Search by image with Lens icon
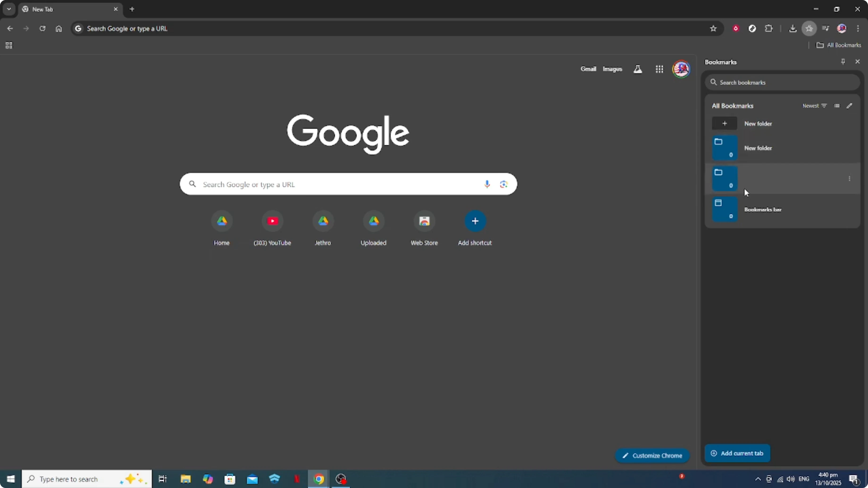Image resolution: width=868 pixels, height=488 pixels. pyautogui.click(x=504, y=184)
